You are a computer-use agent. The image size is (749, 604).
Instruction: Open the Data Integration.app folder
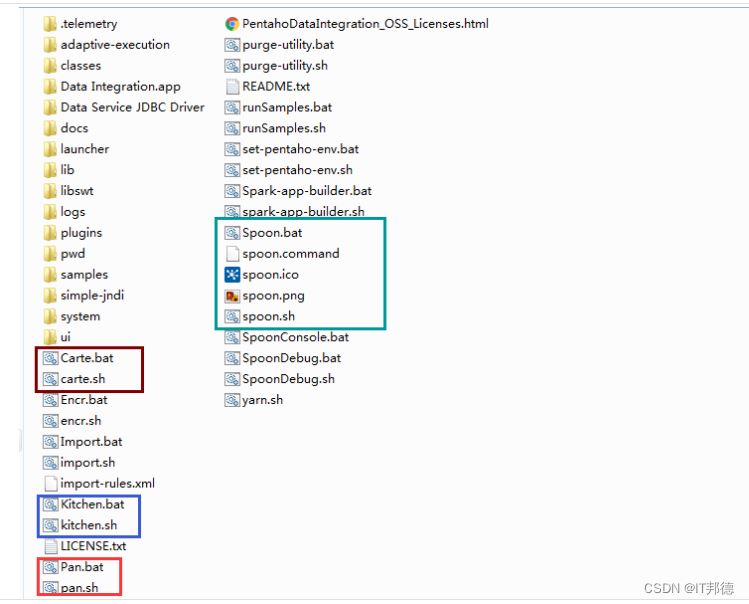(x=120, y=87)
